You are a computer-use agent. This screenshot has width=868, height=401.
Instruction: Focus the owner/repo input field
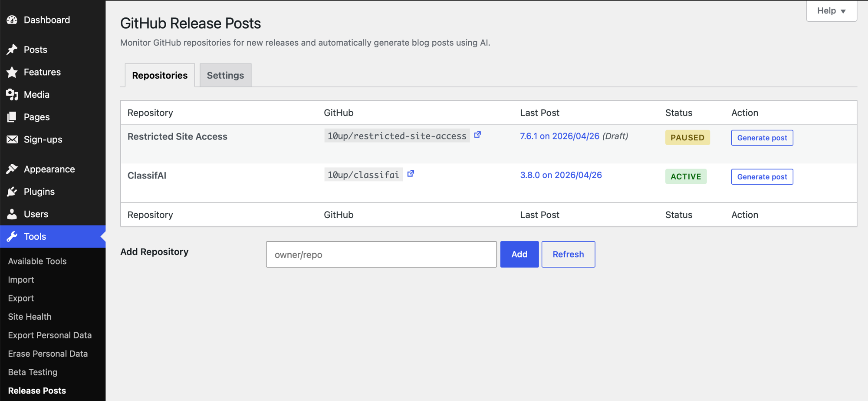tap(381, 254)
